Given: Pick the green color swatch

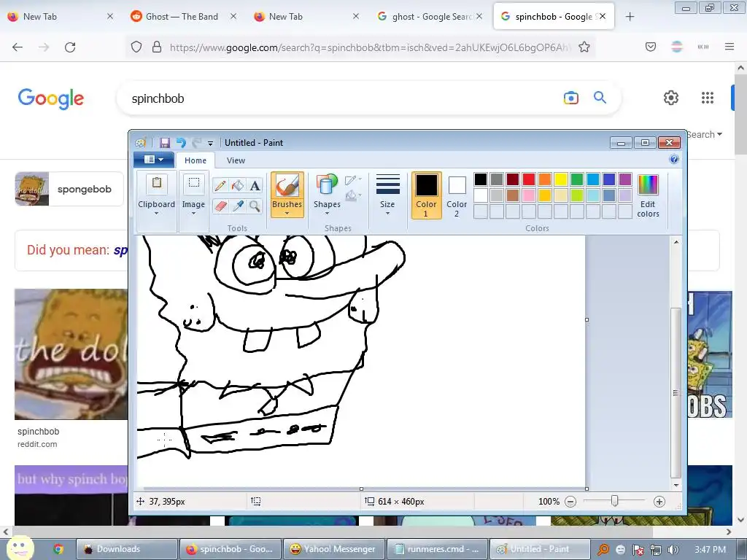Looking at the screenshot, I should [x=577, y=179].
